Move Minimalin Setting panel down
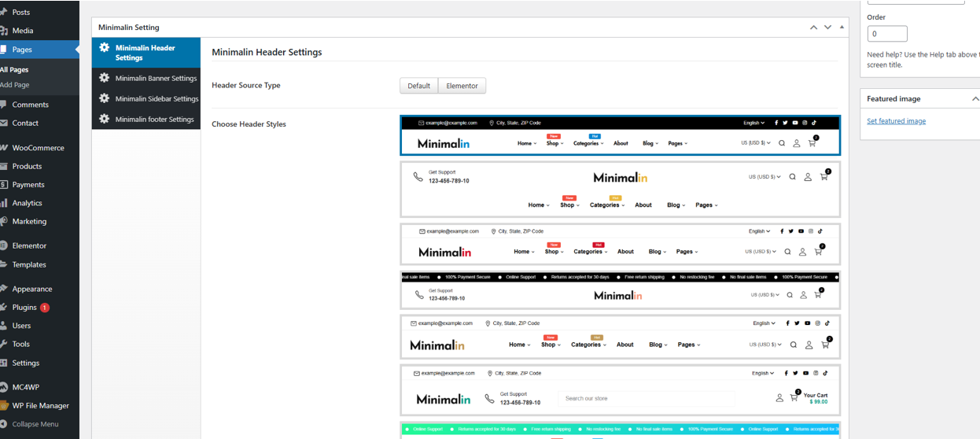Viewport: 980px width, 439px height. click(x=827, y=28)
